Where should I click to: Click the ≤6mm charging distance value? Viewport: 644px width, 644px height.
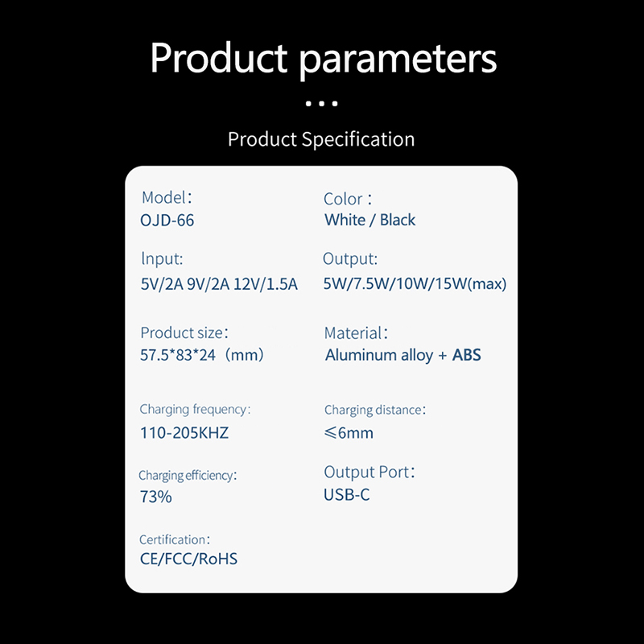point(349,433)
